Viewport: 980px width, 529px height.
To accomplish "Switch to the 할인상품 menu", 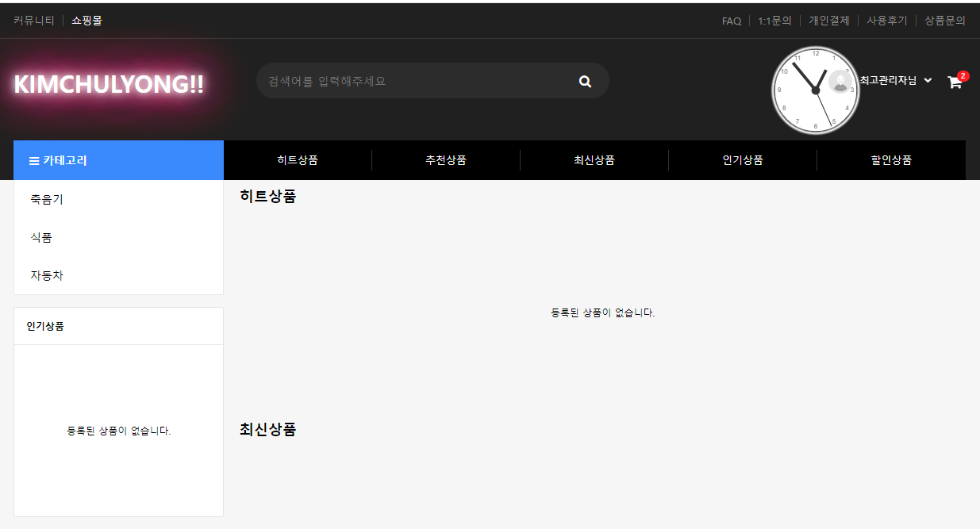I will click(x=891, y=160).
